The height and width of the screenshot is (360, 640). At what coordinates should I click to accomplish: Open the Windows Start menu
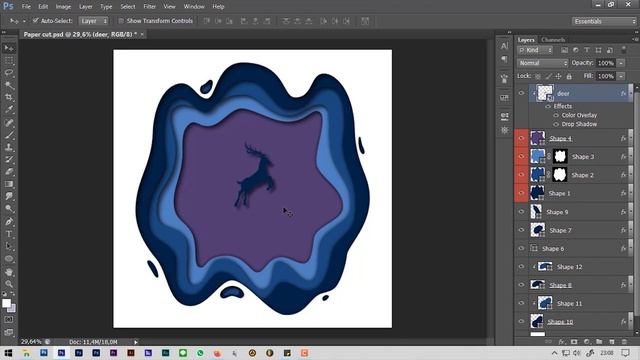pyautogui.click(x=8, y=353)
